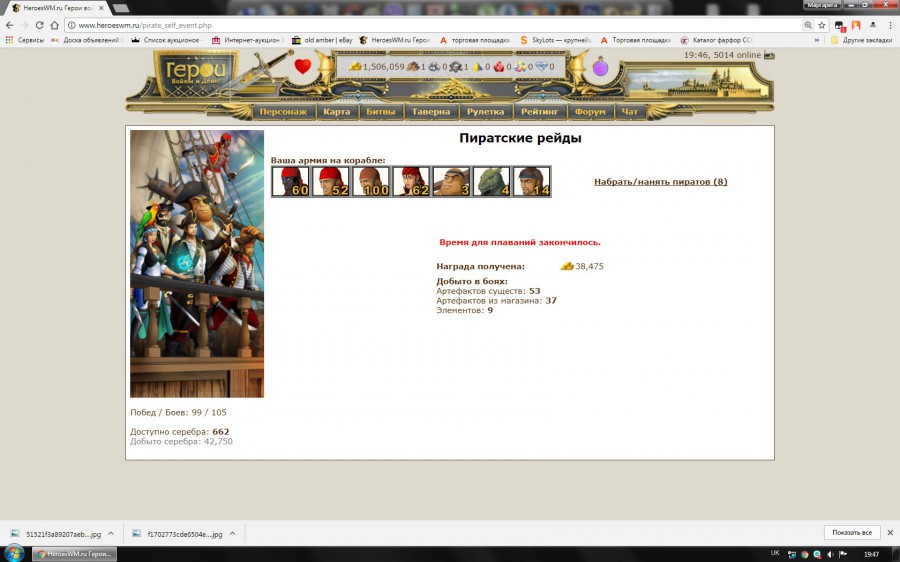Open the Таверна menu
Screen dimensions: 900x562
431,112
